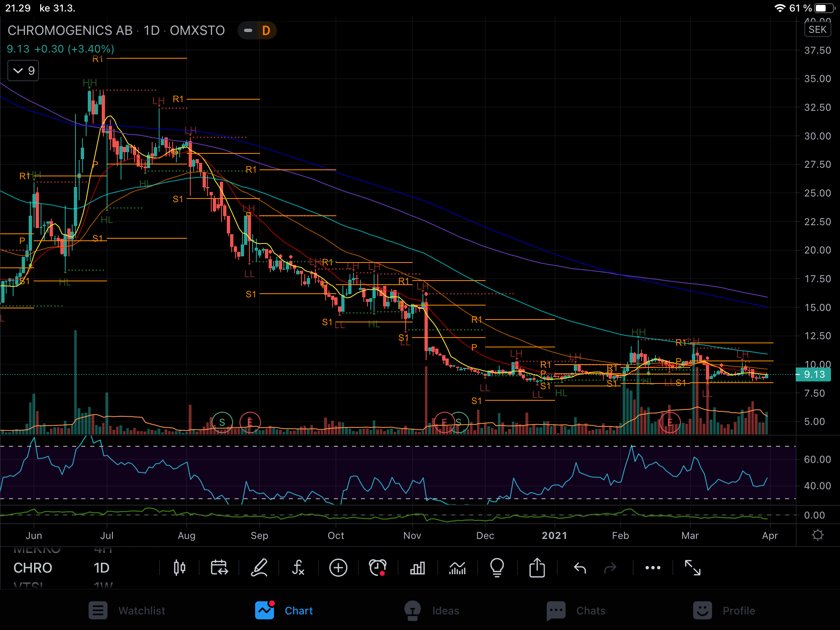Open the compare symbols icon
840x630 pixels.
[x=219, y=568]
